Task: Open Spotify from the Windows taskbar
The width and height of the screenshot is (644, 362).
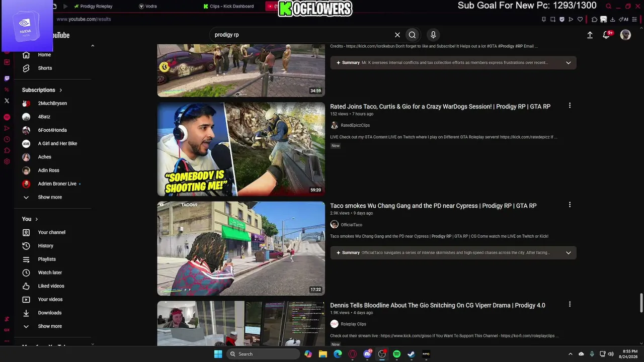Action: [x=396, y=354]
